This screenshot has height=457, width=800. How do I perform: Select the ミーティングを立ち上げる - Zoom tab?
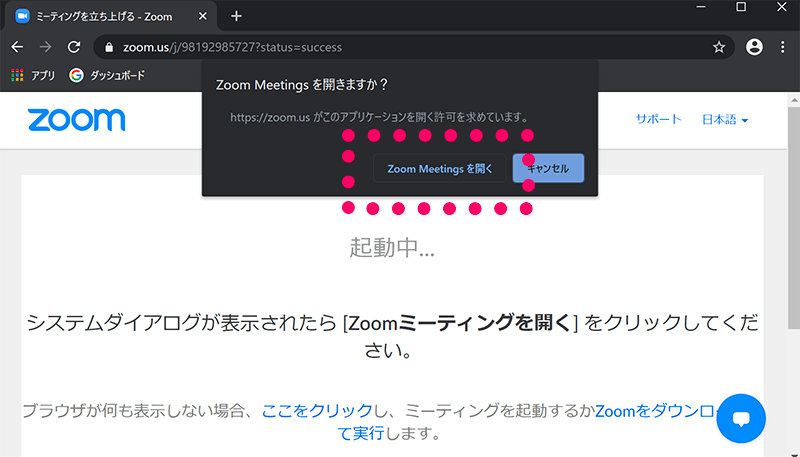point(110,16)
